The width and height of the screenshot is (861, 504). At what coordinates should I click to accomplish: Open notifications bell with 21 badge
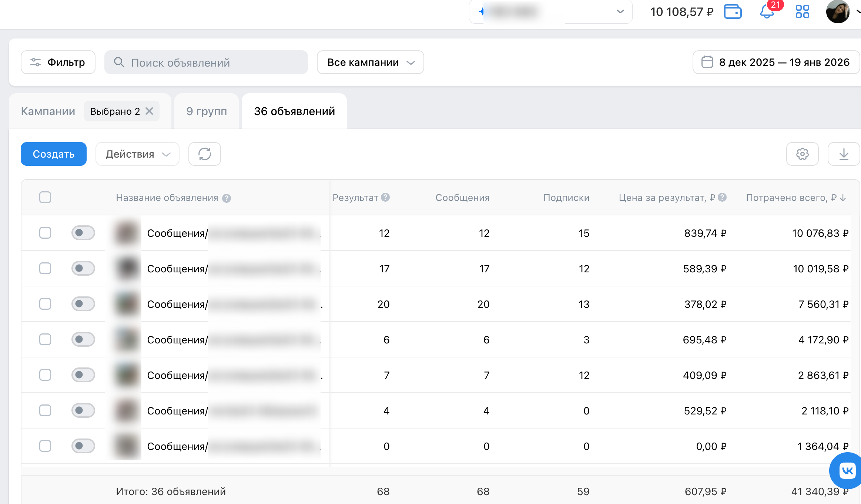pos(767,12)
